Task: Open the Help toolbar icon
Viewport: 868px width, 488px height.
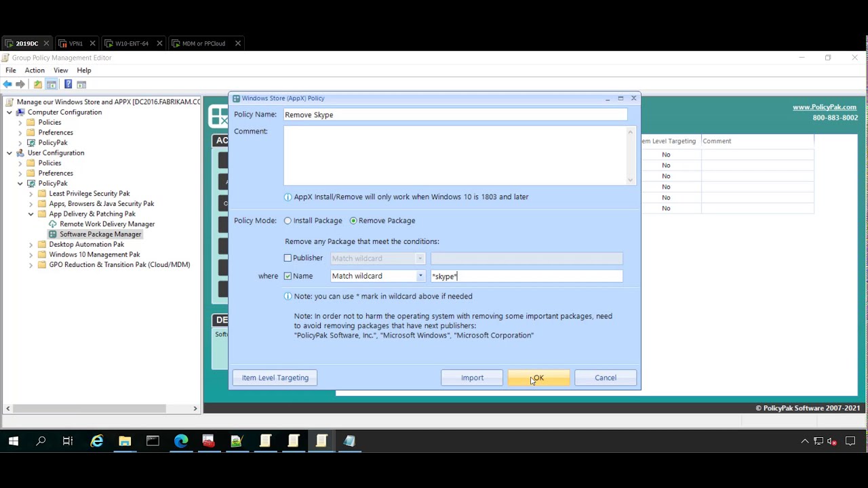Action: pos(68,84)
